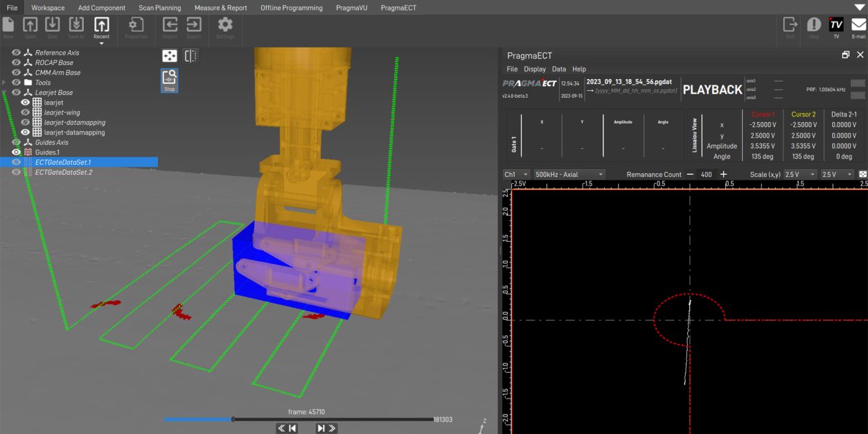Open the second Scale 2.5 V dropdown
The image size is (868, 434).
837,175
